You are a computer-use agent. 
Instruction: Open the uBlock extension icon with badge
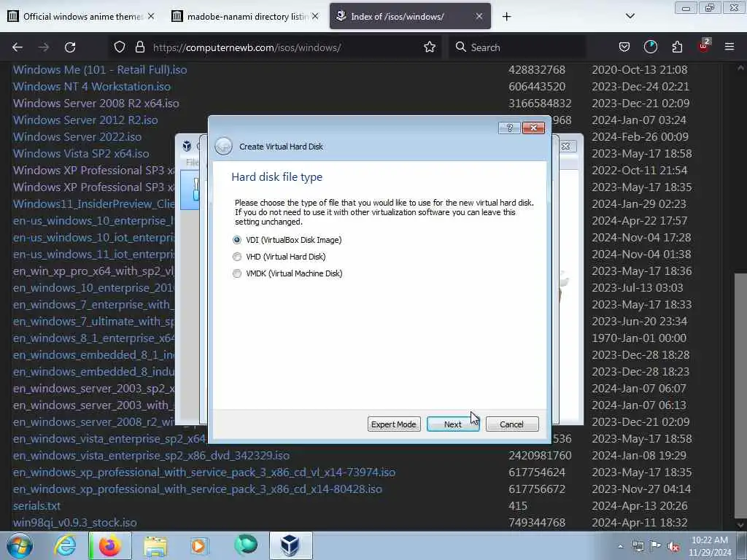point(704,46)
